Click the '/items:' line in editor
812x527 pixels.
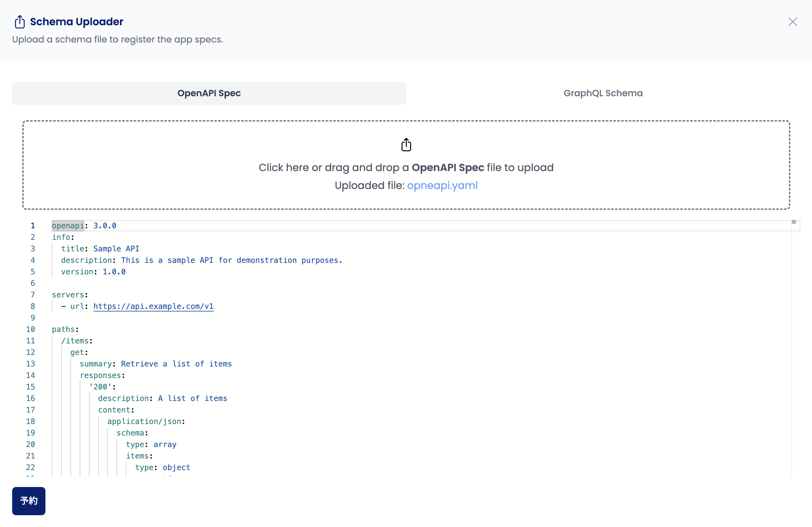[x=77, y=341]
